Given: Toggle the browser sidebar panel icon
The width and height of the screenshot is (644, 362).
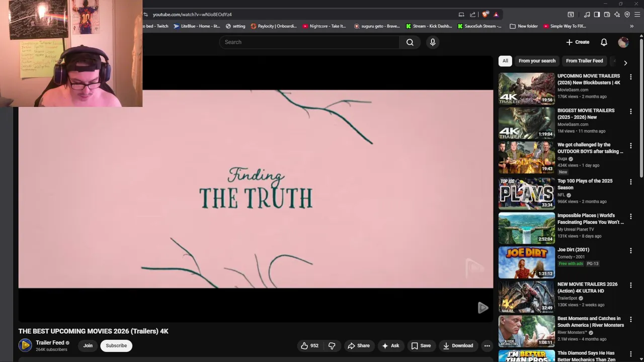Looking at the screenshot, I should [597, 15].
